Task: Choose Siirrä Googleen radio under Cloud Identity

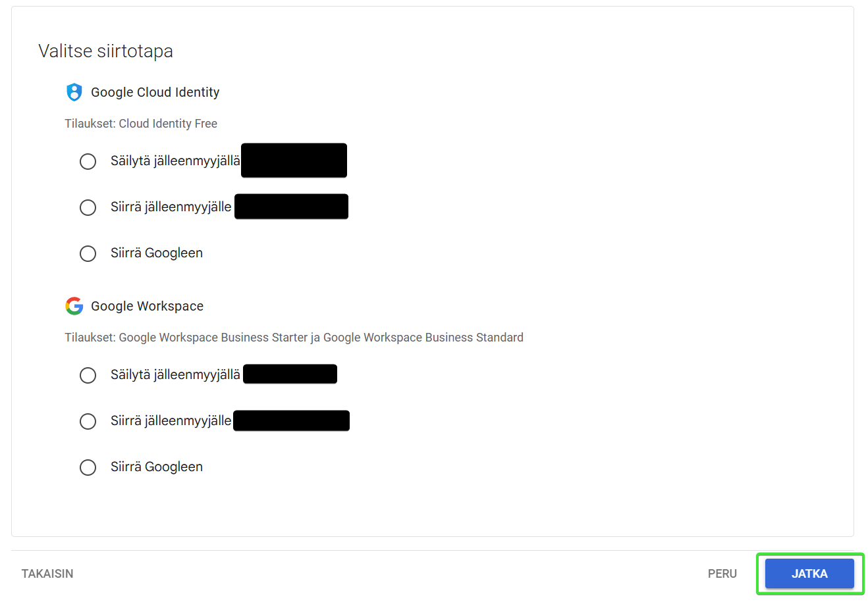Action: (88, 253)
